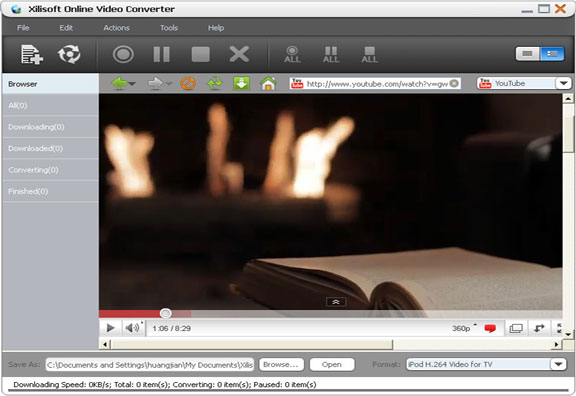The width and height of the screenshot is (576, 396).
Task: Stop page loading with the orange icon
Action: pos(188,84)
